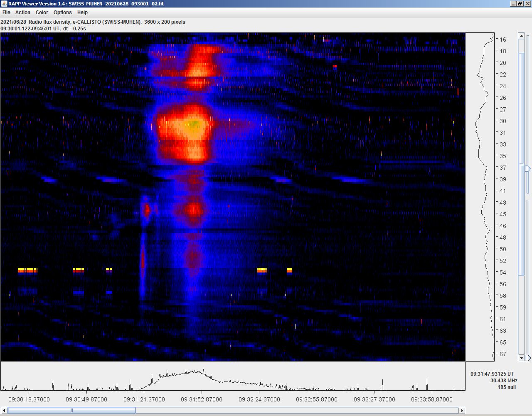Click the time label 09:32:55.87000

point(317,399)
